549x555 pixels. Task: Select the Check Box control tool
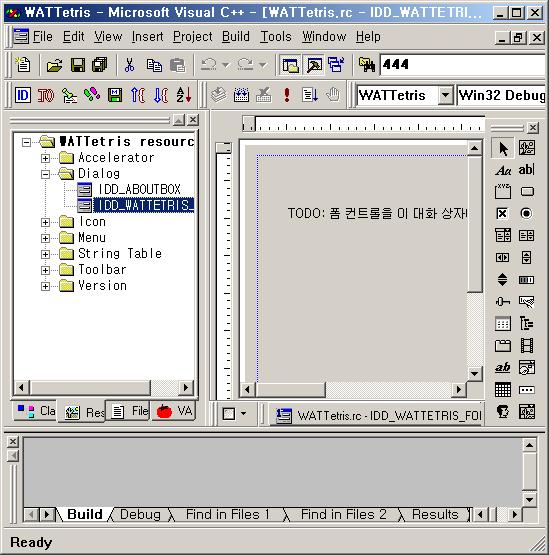(x=503, y=213)
